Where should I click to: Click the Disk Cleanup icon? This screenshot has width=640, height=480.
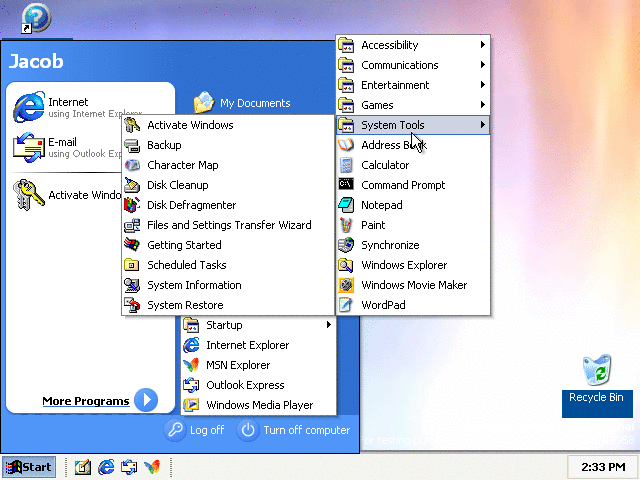click(x=132, y=185)
